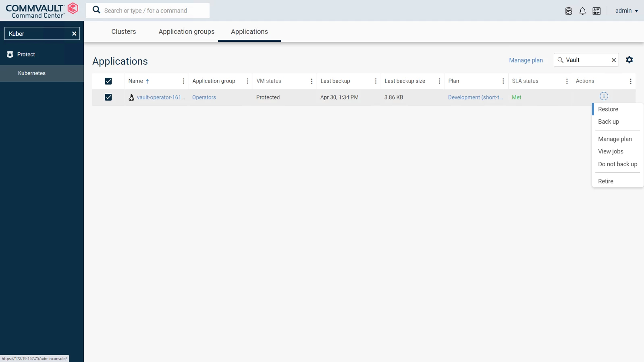Switch to the Clusters tab
The height and width of the screenshot is (362, 644).
point(124,31)
